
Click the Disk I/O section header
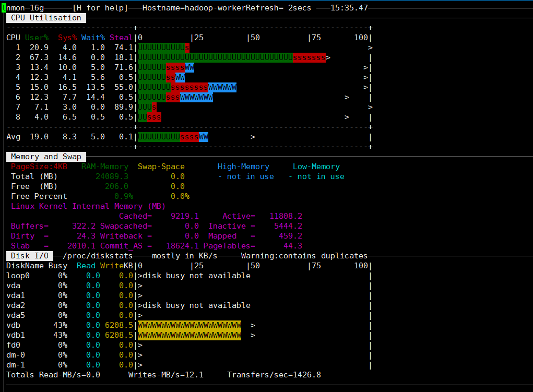coord(31,256)
